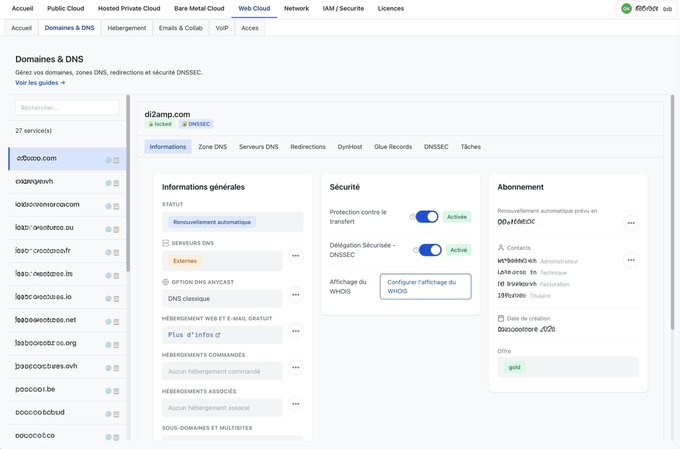Turn off the Délégation Sécurisée DNSSEC switch

click(x=429, y=250)
